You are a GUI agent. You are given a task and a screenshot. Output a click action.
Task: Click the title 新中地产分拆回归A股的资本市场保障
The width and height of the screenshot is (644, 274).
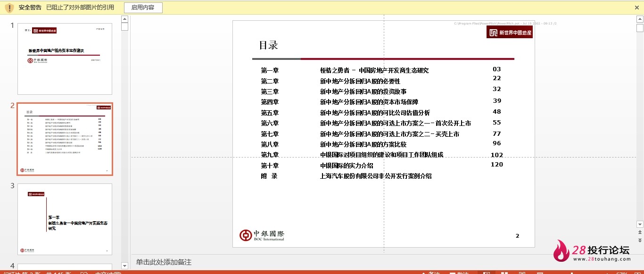pos(369,102)
